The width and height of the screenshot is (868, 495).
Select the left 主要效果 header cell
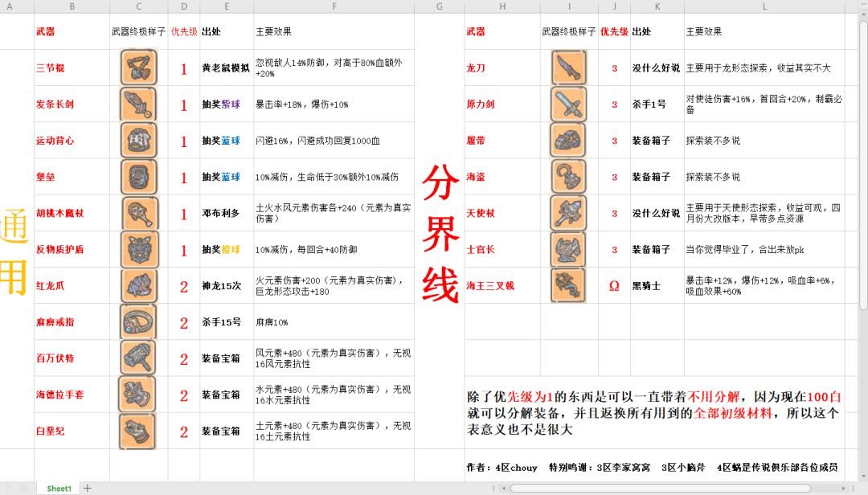pyautogui.click(x=334, y=31)
